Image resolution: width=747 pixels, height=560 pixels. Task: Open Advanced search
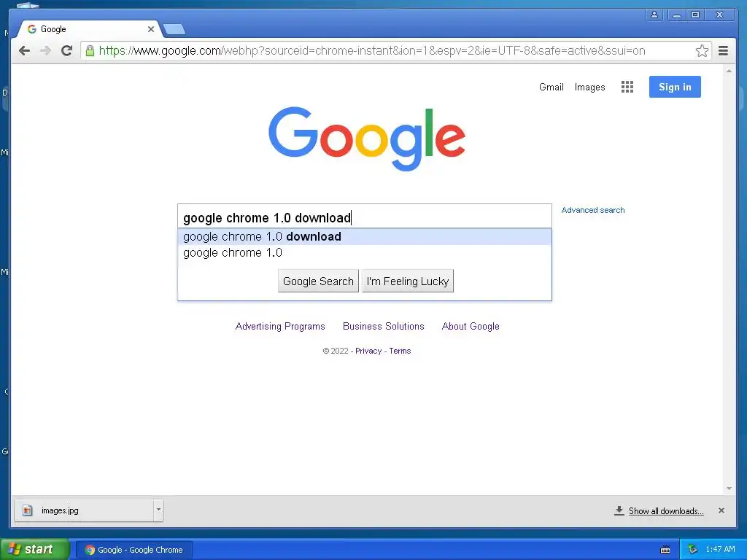pos(592,210)
